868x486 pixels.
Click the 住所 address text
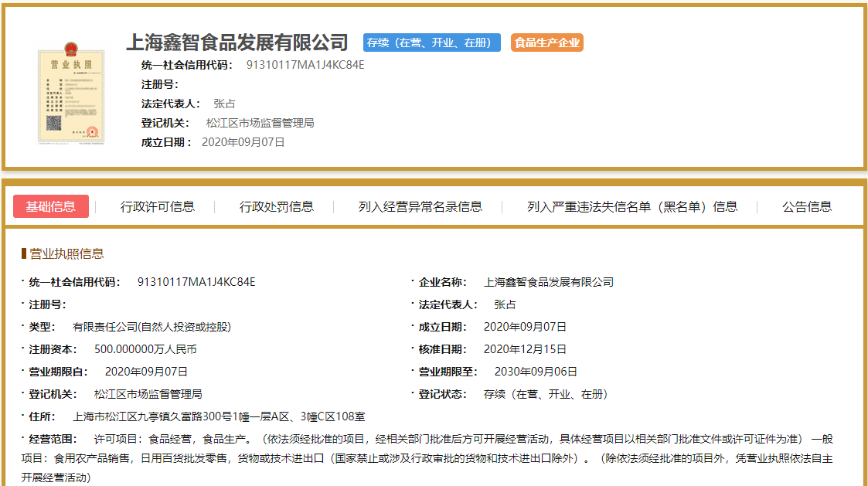click(x=219, y=416)
